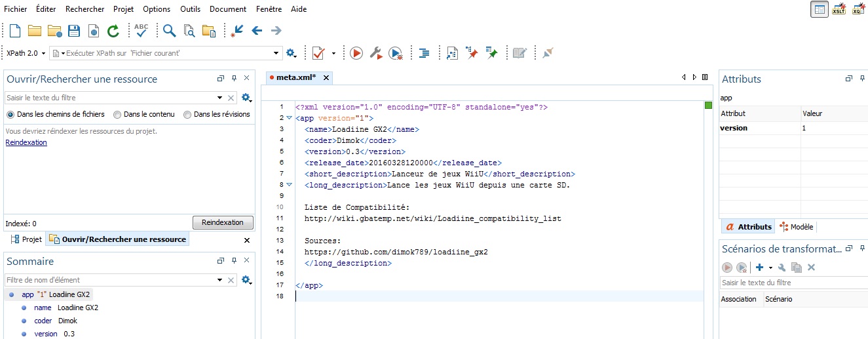
Task: Select the 'Dans les révisions' radio button
Action: [x=187, y=114]
